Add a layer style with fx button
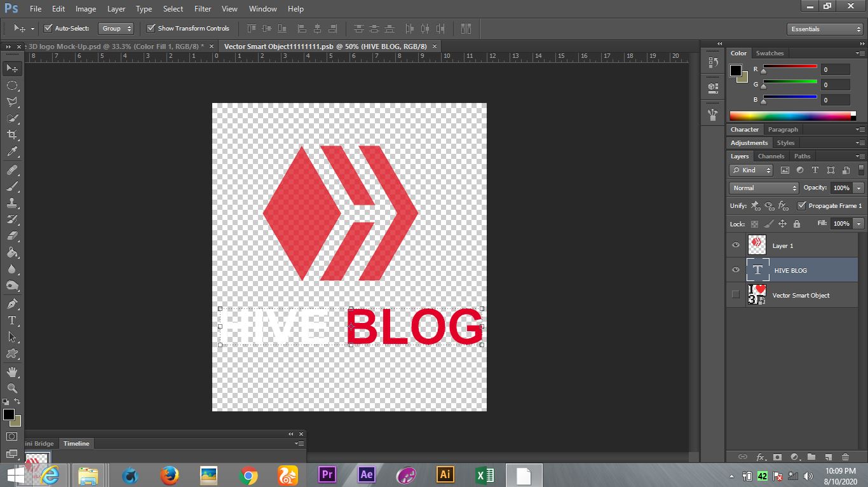 pyautogui.click(x=761, y=456)
